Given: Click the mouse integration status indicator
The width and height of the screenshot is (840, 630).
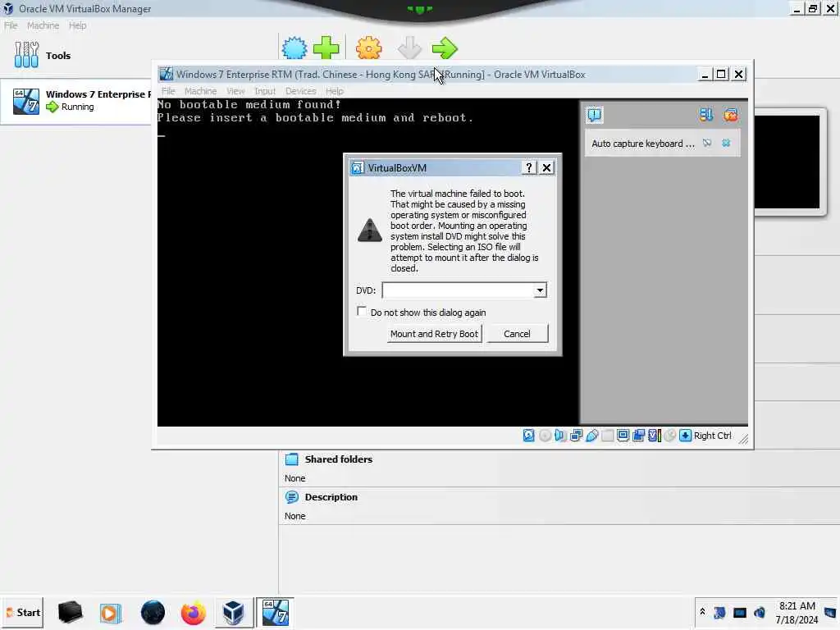Looking at the screenshot, I should [x=669, y=436].
